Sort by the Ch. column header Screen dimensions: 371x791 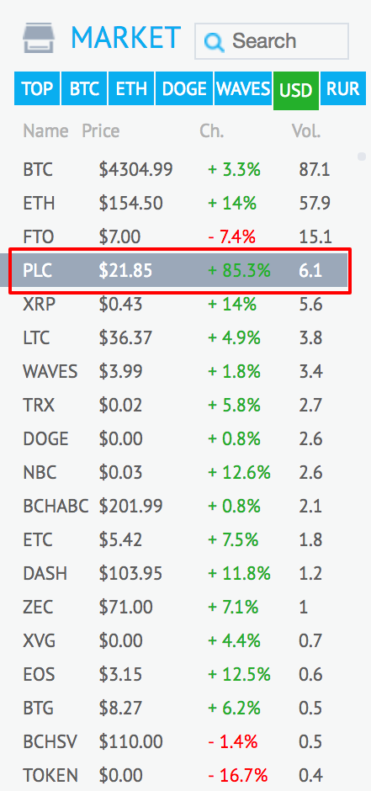(x=211, y=132)
